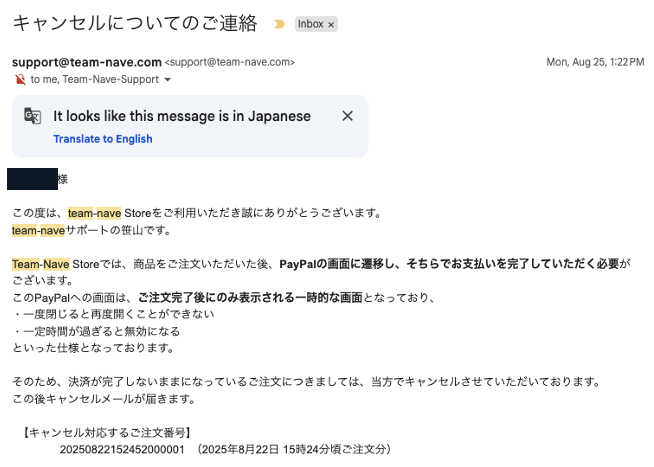The image size is (654, 467).
Task: Click the '【キャンセル対応するご注文番号】' heading line
Action: click(x=105, y=433)
